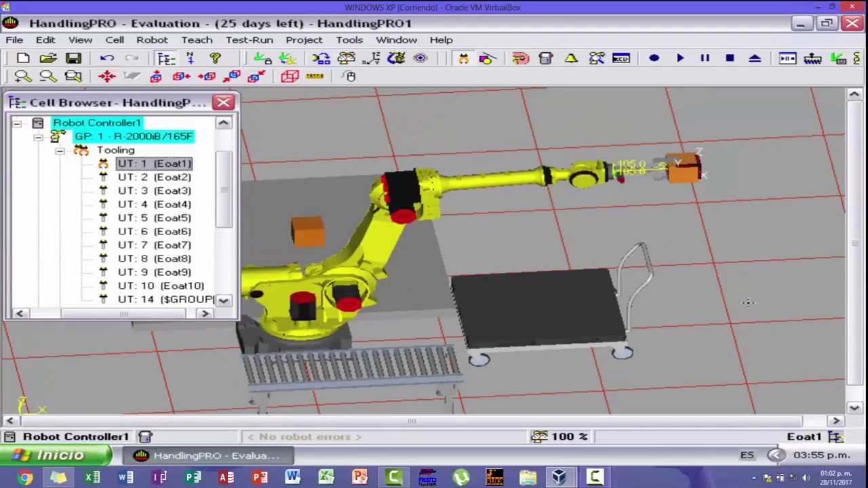The width and height of the screenshot is (868, 488).
Task: Click the 3D view scroll-right arrow
Action: click(836, 421)
